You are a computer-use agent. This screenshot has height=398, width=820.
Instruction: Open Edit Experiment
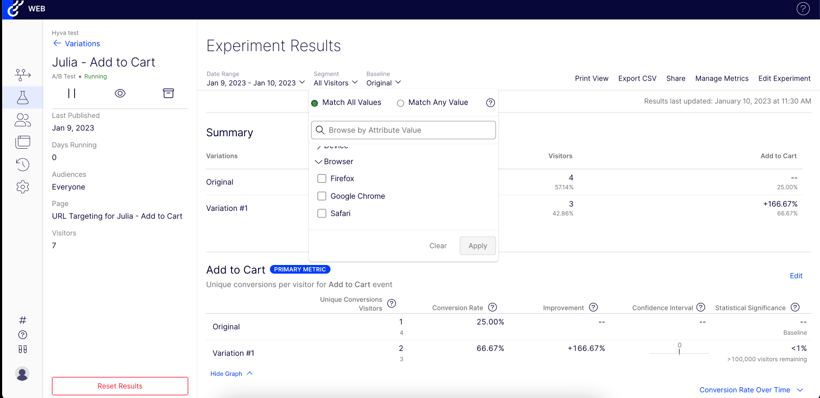[x=784, y=78]
